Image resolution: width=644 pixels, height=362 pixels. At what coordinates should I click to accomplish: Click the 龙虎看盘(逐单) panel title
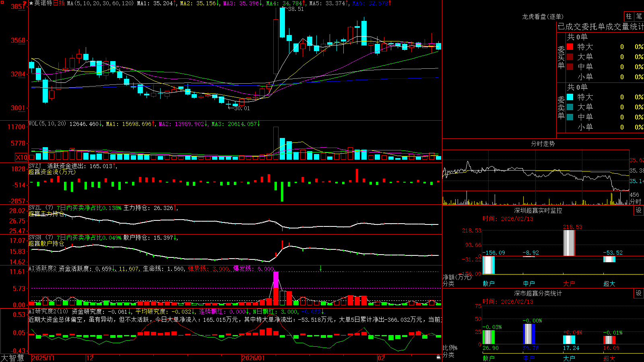pyautogui.click(x=543, y=16)
